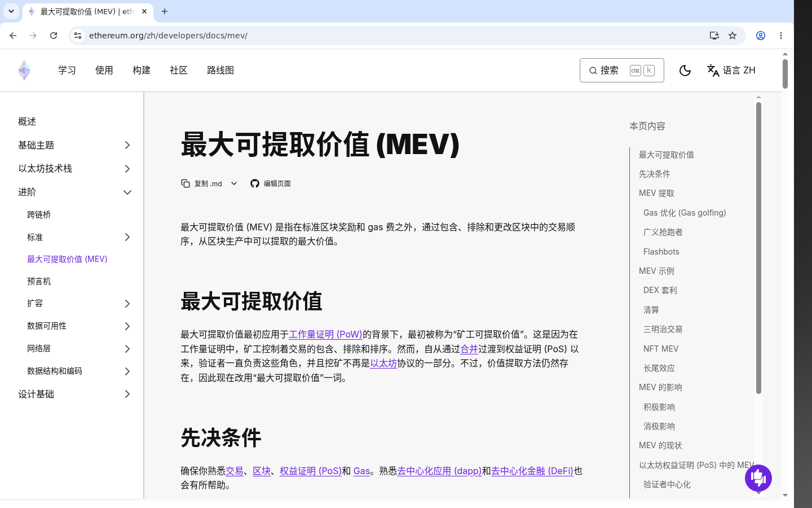Click table of contents scrollbar thumb
The image size is (812, 508).
(758, 248)
